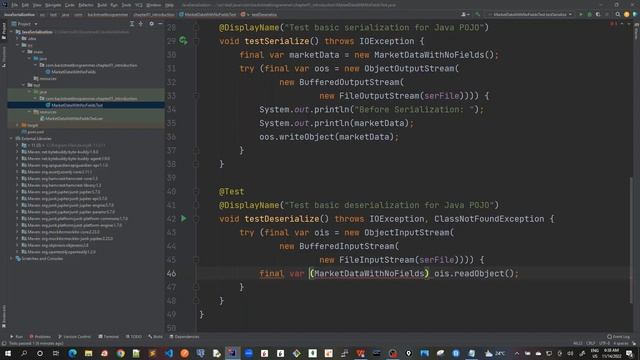
Task: Open the Navigate menu
Action: tap(53, 5)
